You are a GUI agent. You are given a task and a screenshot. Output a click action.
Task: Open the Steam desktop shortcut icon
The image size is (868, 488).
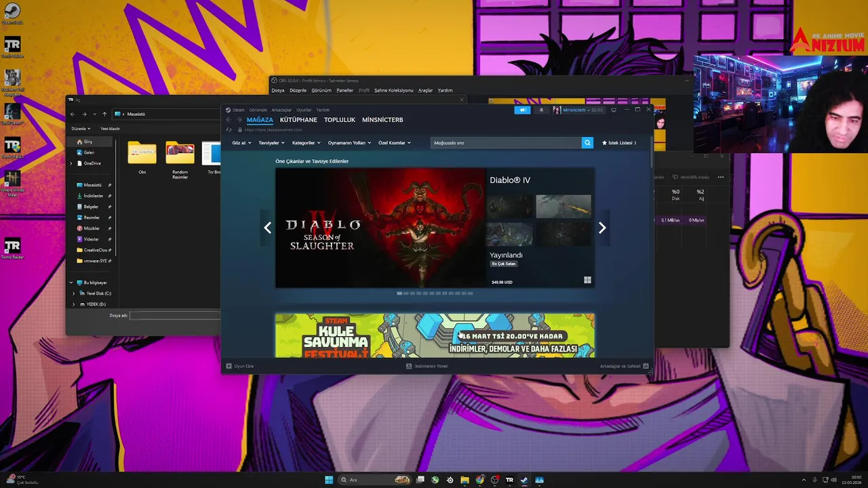tap(12, 14)
